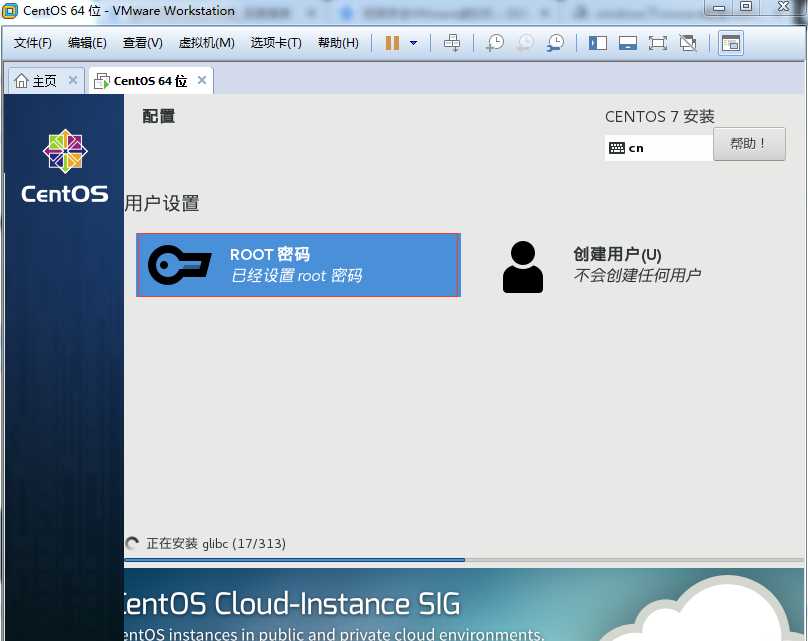
Task: Click the CentOS Cloud-Instance SIG banner
Action: click(464, 605)
